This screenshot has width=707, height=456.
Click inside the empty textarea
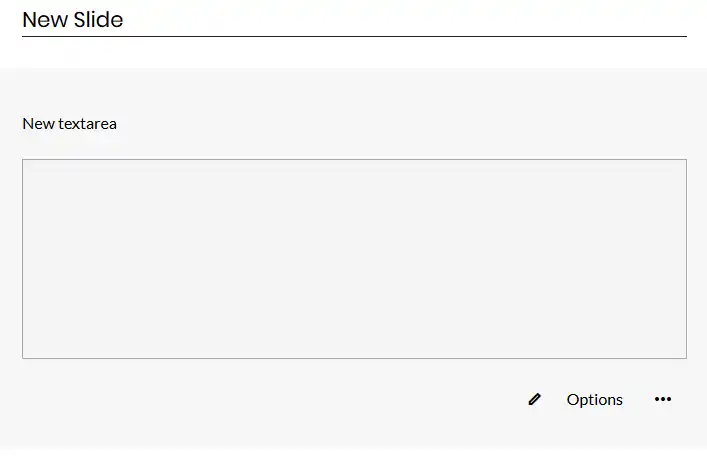point(354,258)
